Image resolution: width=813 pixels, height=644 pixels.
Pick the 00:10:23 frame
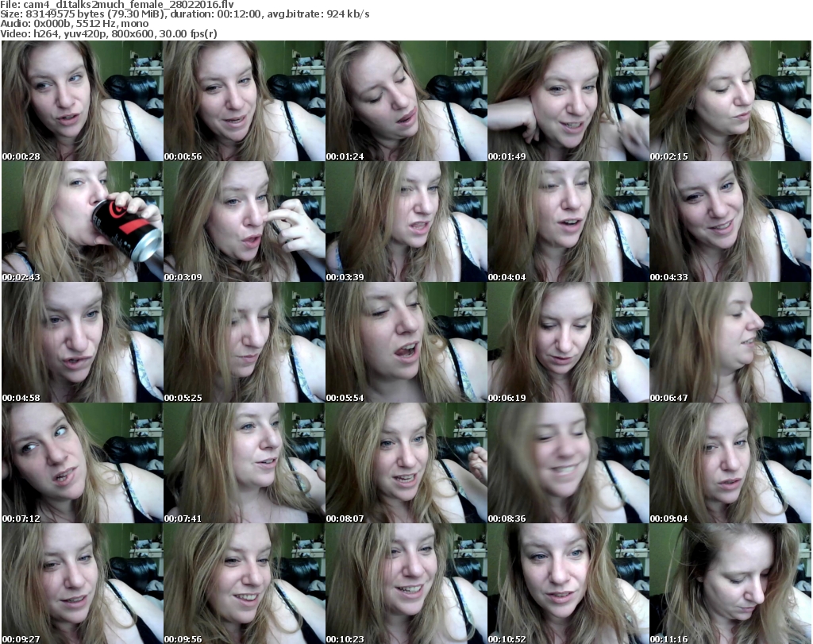[x=406, y=584]
